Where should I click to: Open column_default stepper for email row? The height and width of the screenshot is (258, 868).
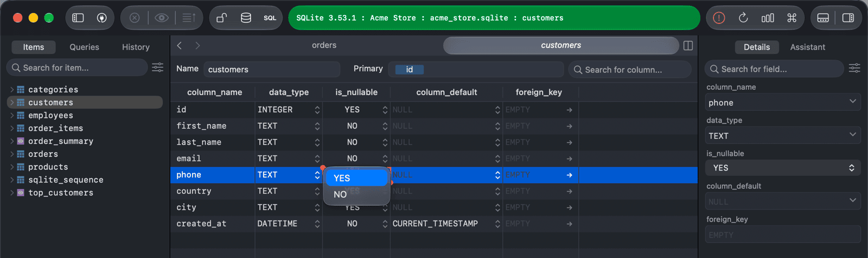click(497, 159)
